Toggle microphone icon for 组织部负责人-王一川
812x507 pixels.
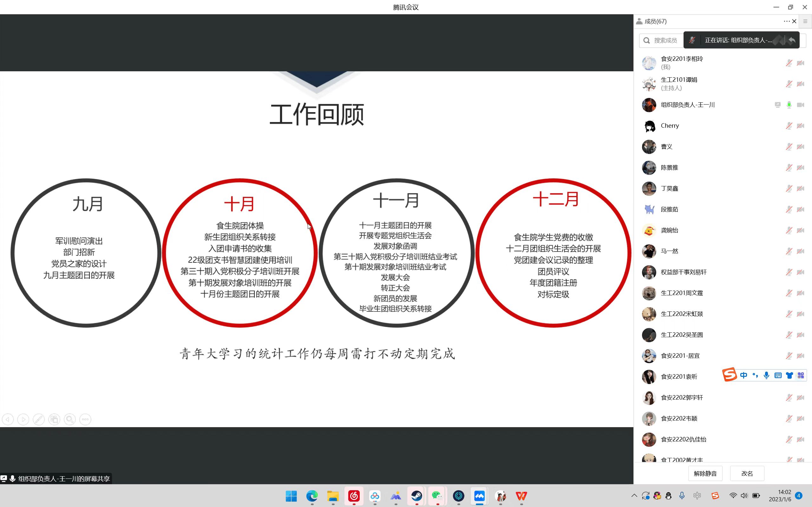789,105
